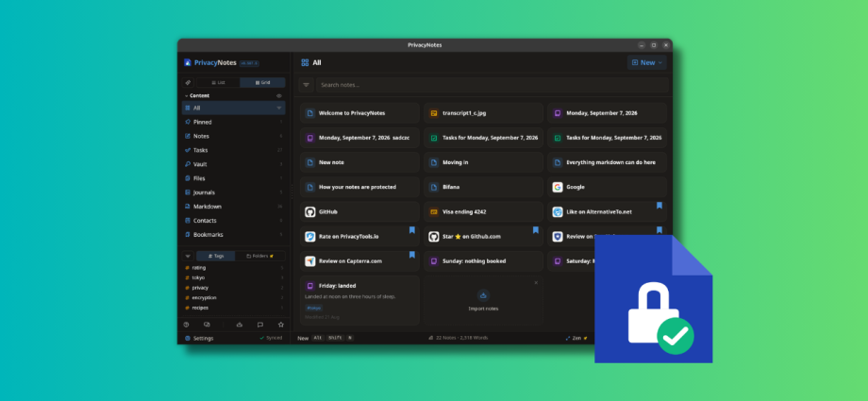Click the bookmark ribbon on Like on AlternativeTo.net
The image size is (868, 401).
click(659, 206)
